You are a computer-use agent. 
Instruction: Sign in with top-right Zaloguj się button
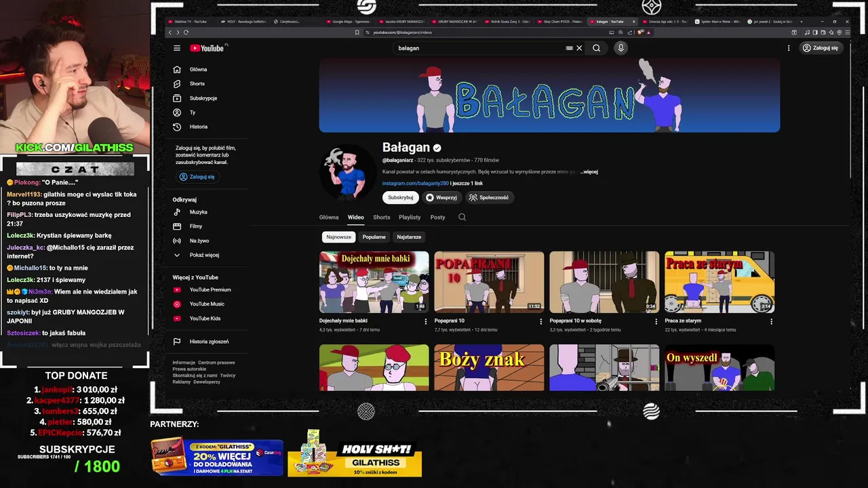click(x=821, y=48)
